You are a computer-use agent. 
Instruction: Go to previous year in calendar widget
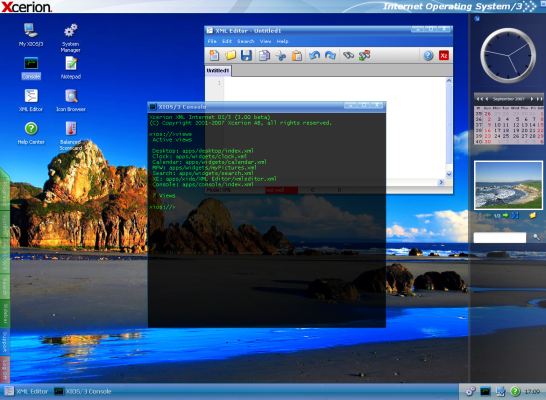point(479,99)
